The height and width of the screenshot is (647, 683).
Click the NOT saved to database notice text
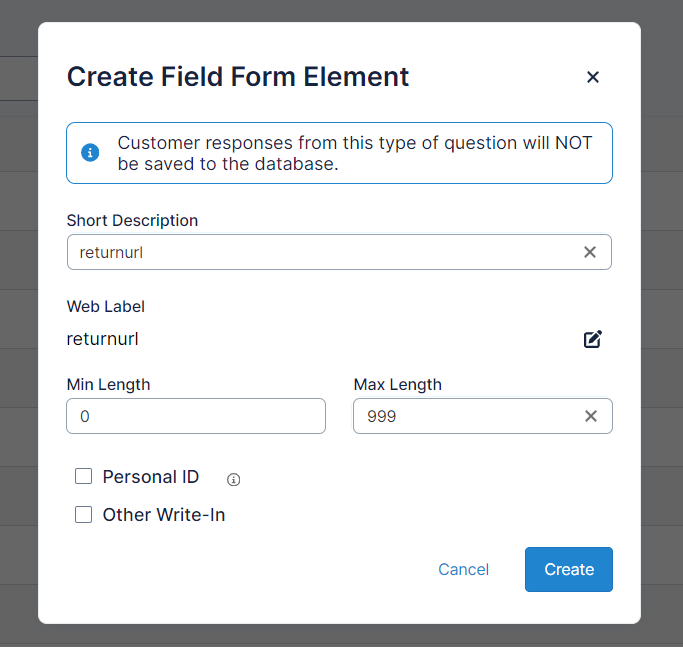355,153
